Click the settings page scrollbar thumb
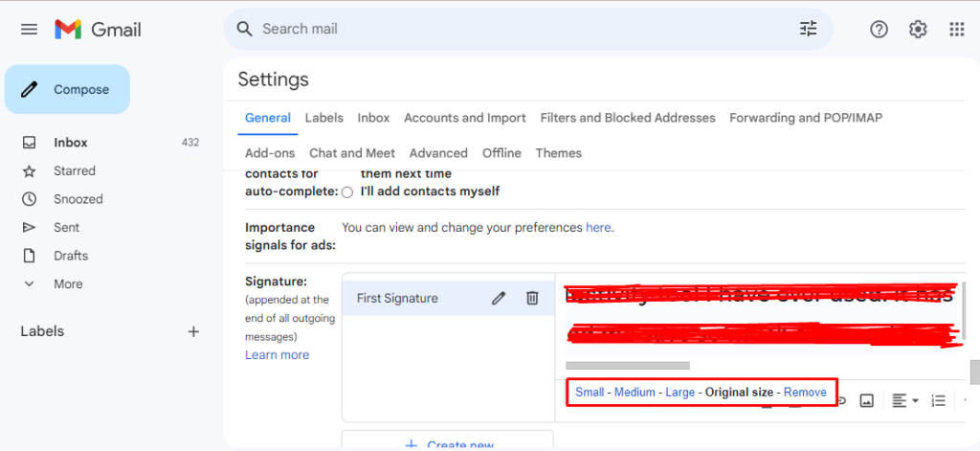980x451 pixels. pyautogui.click(x=974, y=372)
